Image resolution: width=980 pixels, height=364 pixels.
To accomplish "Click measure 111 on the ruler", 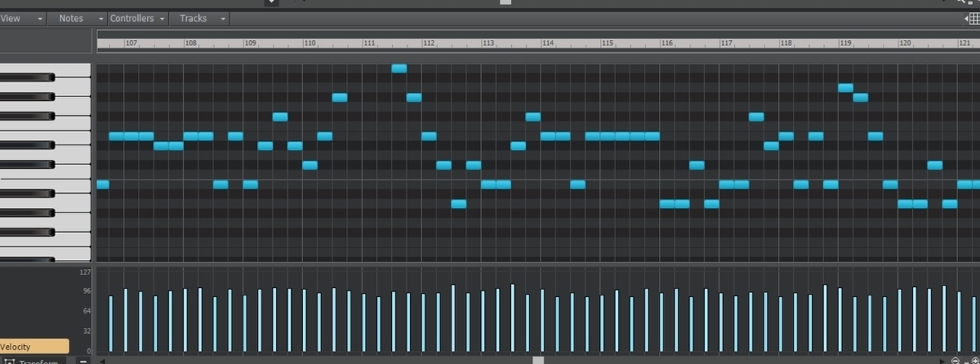I will [x=369, y=43].
